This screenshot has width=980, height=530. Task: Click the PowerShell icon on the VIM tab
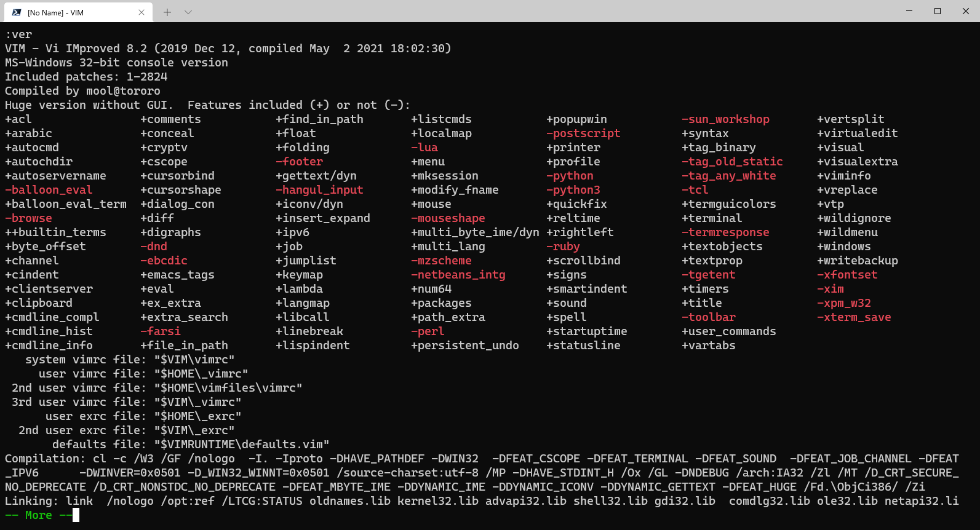(x=17, y=12)
